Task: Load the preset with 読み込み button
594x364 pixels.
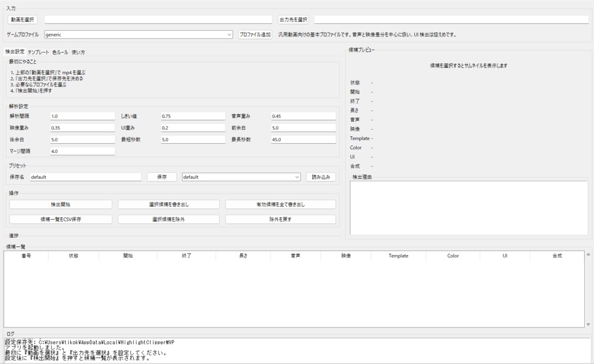Action: pyautogui.click(x=321, y=177)
